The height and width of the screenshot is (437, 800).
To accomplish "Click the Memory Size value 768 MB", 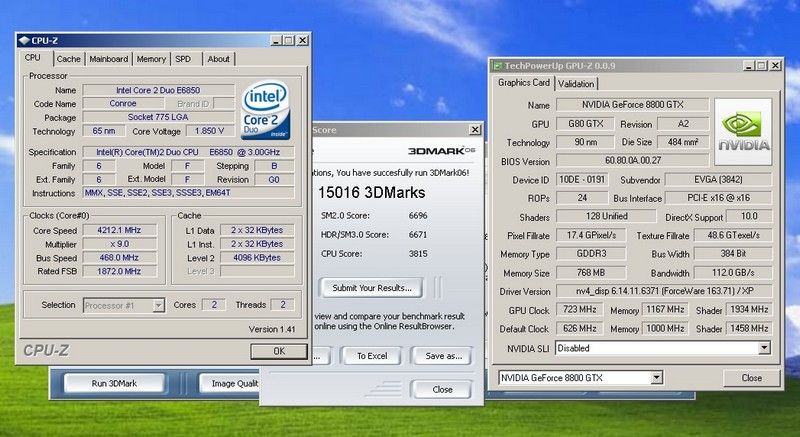I will [591, 273].
